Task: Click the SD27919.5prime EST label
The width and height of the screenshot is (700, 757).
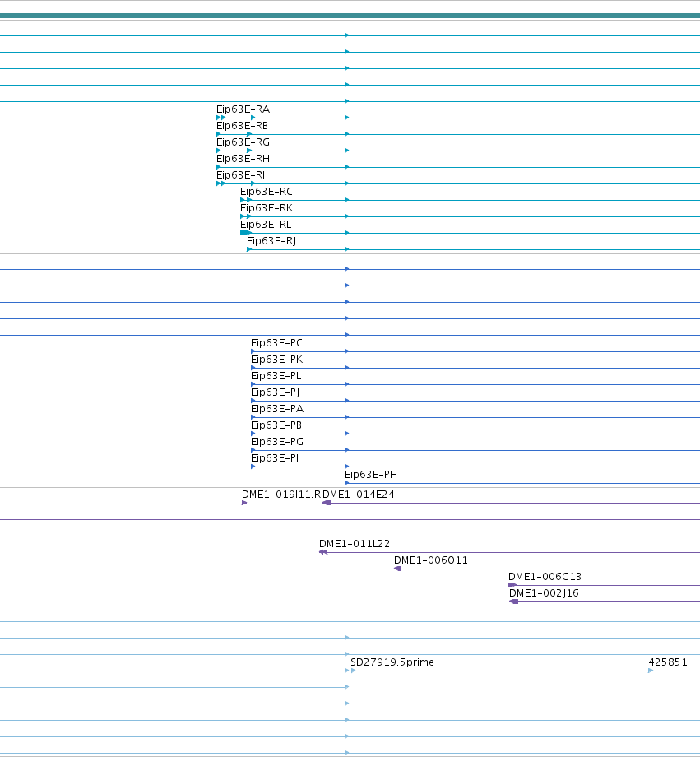Action: pyautogui.click(x=392, y=662)
